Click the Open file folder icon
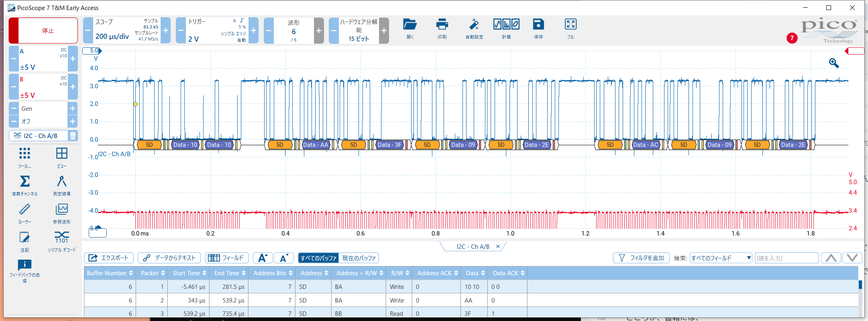Screen dimensions: 868x321 click(x=410, y=25)
